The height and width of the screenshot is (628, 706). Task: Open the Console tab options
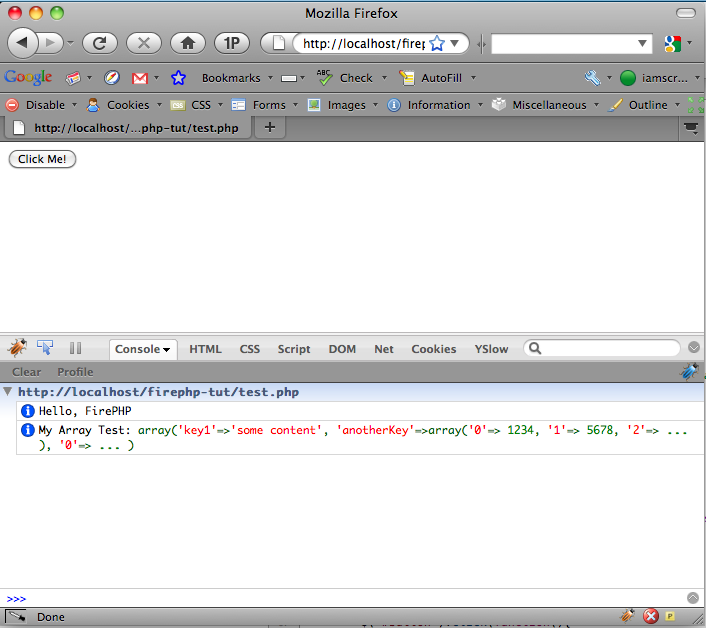[167, 350]
